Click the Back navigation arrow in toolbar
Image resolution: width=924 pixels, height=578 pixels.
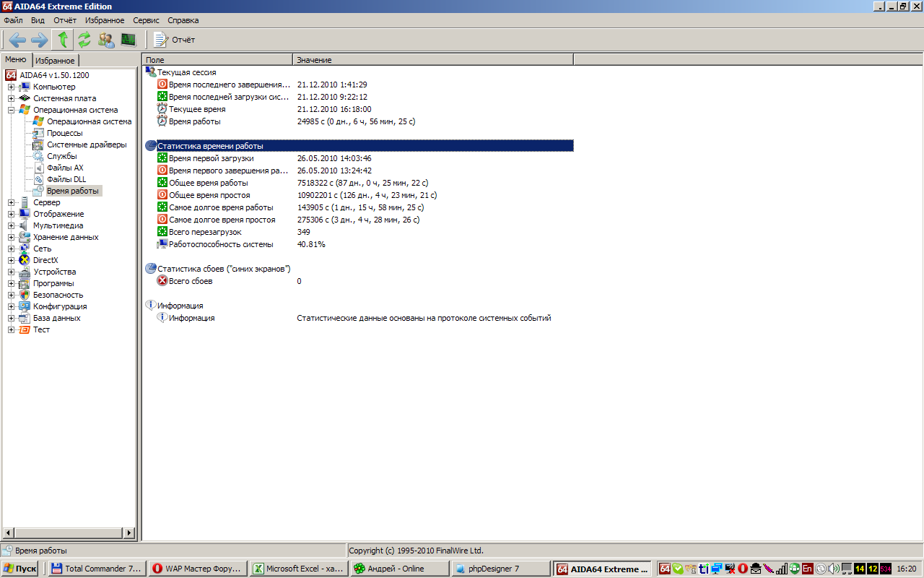coord(17,40)
